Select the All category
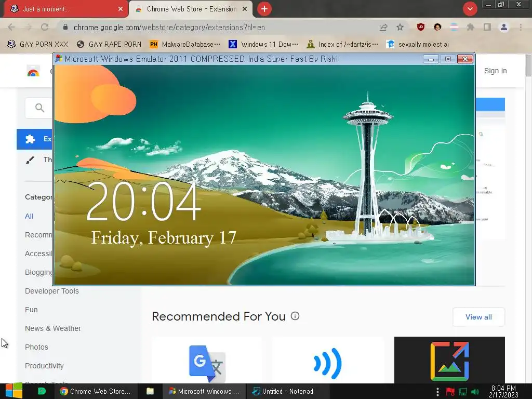The image size is (532, 399). [x=29, y=216]
